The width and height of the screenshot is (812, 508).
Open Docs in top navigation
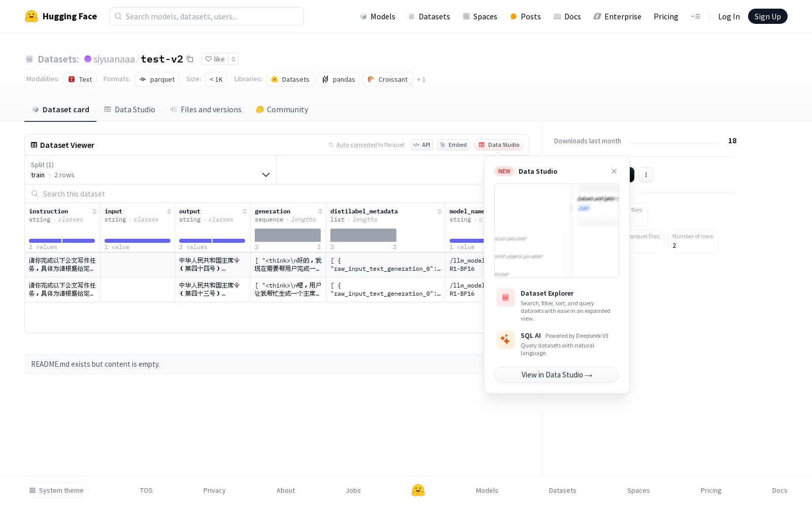coord(567,16)
